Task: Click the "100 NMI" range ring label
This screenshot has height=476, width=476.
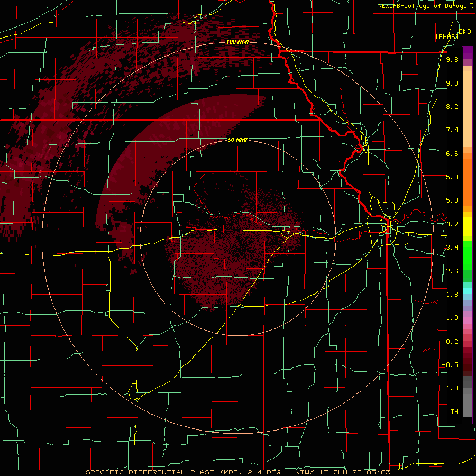Action: pyautogui.click(x=237, y=42)
